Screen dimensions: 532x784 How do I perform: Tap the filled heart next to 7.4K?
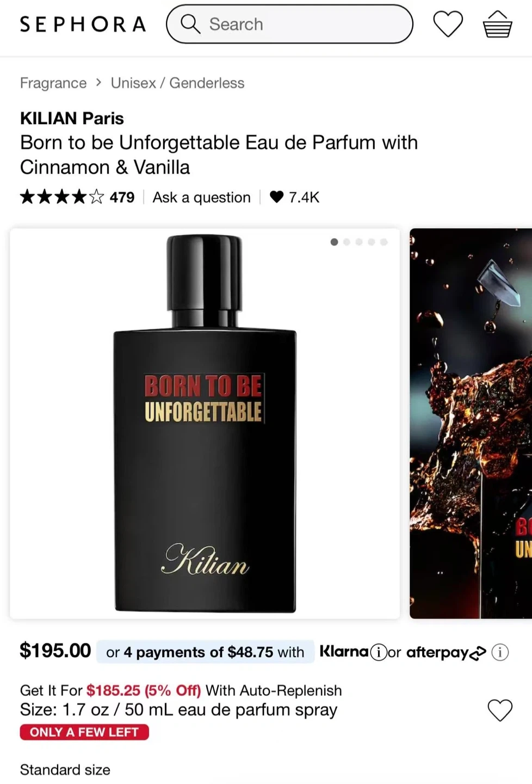[x=276, y=197]
